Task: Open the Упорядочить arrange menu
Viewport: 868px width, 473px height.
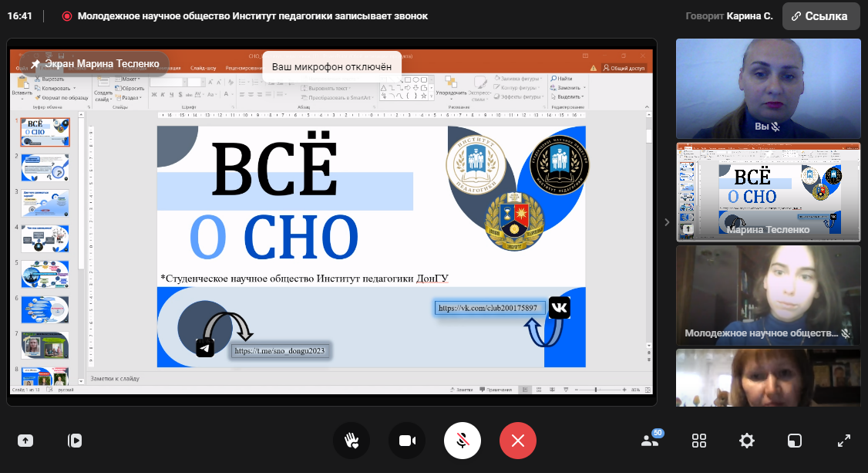Action: click(450, 87)
